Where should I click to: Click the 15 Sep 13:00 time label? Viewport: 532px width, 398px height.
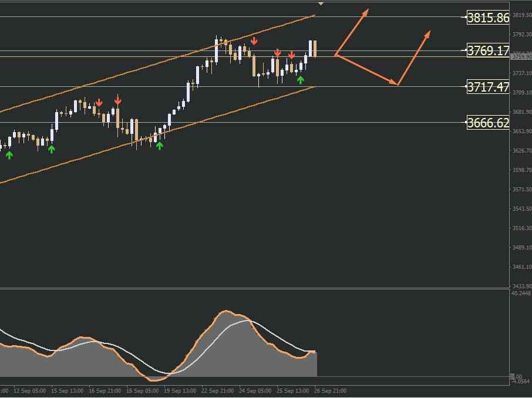[x=67, y=391]
